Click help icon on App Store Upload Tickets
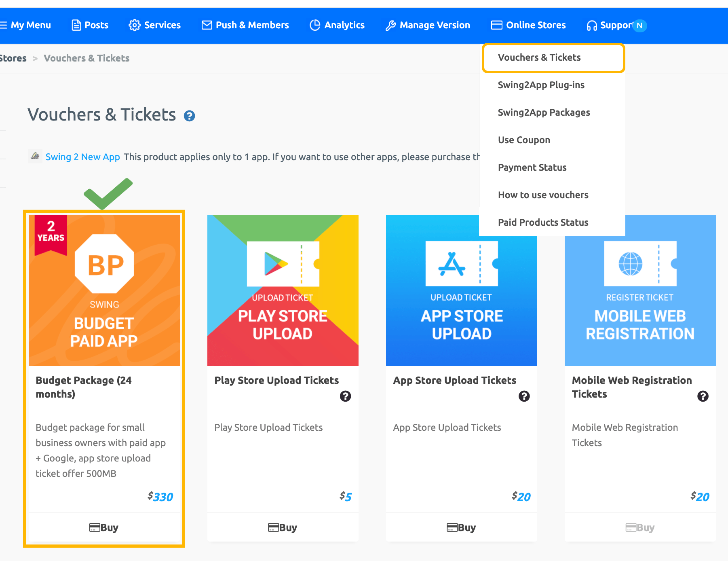The width and height of the screenshot is (728, 561). pos(524,396)
